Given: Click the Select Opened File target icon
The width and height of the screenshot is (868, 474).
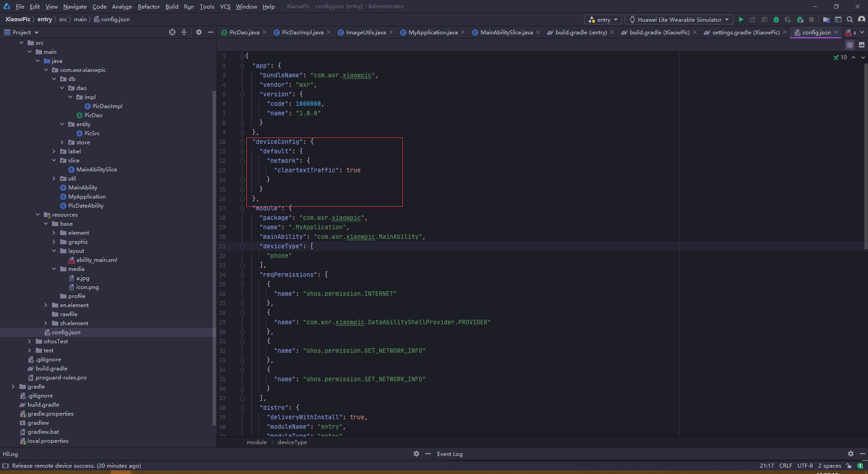Looking at the screenshot, I should 172,32.
